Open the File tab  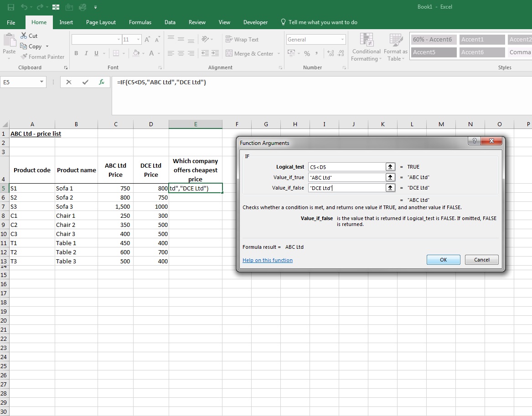pyautogui.click(x=11, y=22)
